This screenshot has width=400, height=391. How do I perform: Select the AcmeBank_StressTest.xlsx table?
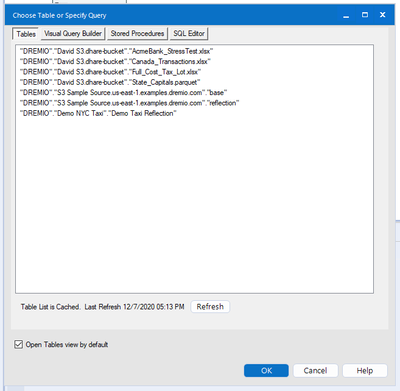coord(116,51)
